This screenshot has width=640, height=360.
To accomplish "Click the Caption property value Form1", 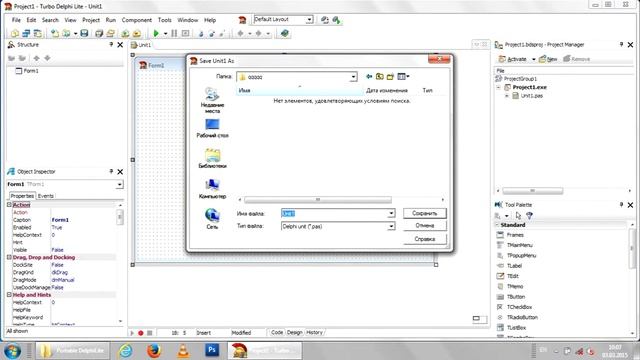I will point(60,220).
